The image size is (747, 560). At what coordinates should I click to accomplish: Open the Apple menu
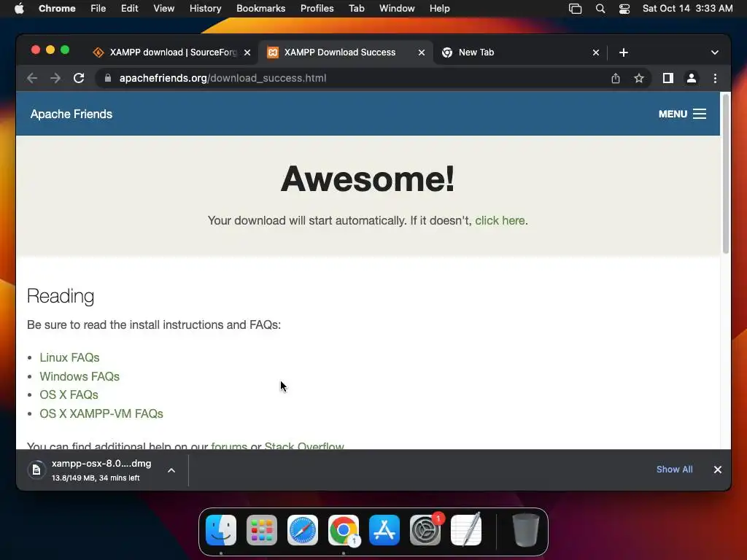point(19,9)
